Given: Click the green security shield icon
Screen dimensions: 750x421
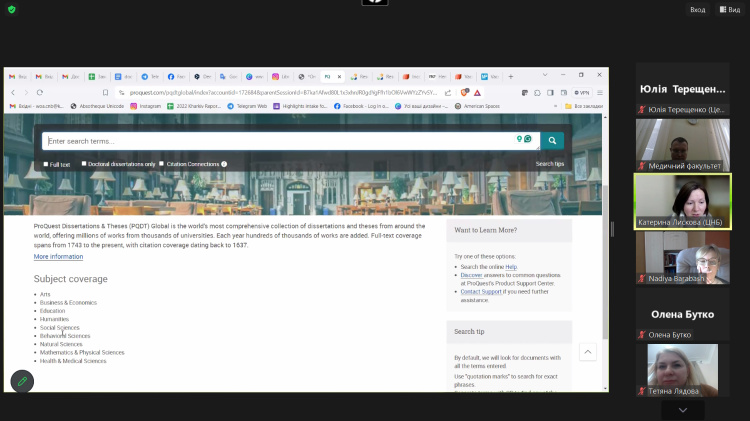Looking at the screenshot, I should [x=12, y=9].
